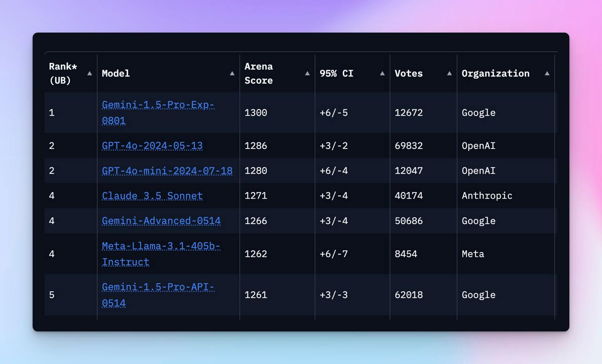Screen dimensions: 602x364
Task: Click the 95% CI header label
Action: pyautogui.click(x=336, y=73)
